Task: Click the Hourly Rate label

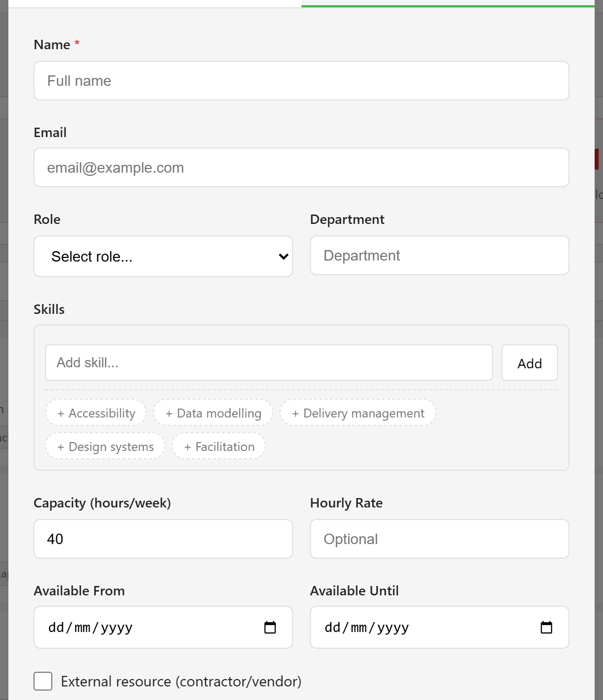Action: [x=347, y=503]
